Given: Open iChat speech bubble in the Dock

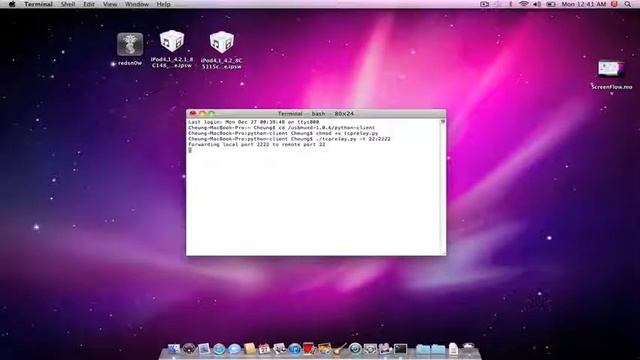Looking at the screenshot, I should tap(234, 349).
